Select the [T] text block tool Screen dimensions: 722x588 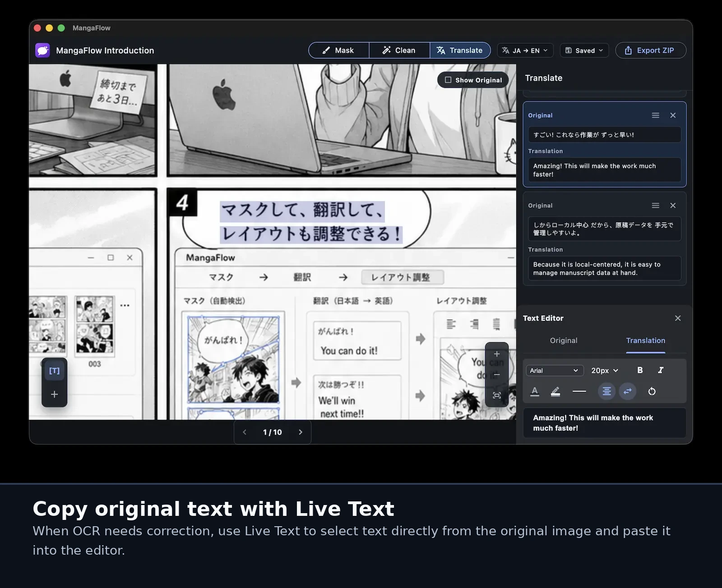(x=55, y=371)
